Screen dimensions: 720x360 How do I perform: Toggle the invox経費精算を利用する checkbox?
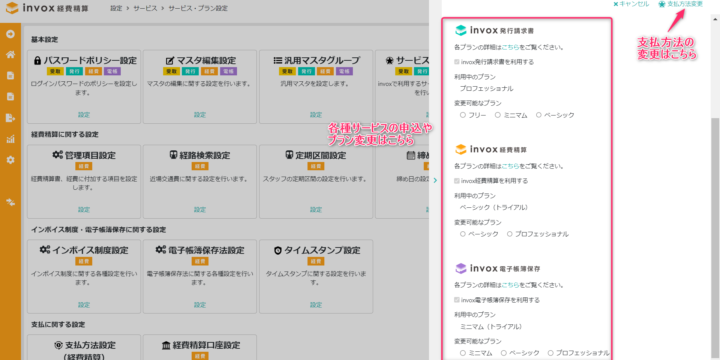(456, 180)
